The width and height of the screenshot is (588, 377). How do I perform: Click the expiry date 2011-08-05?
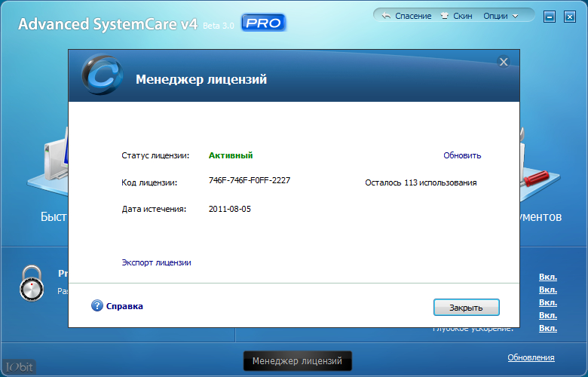(229, 209)
